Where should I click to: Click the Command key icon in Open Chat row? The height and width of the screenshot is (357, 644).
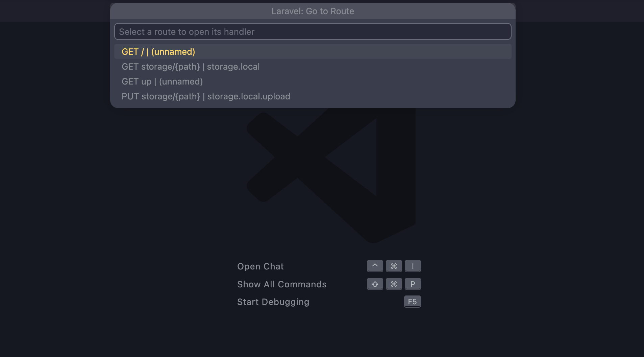[394, 266]
